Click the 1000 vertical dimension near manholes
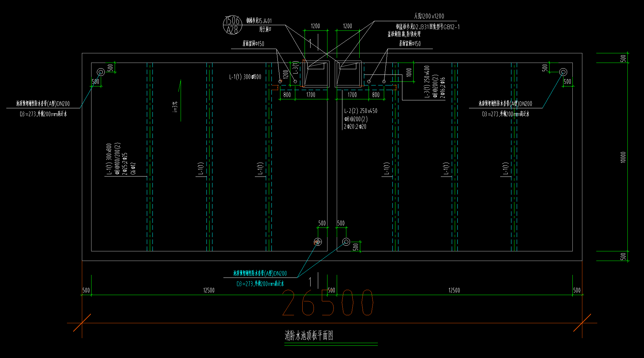Viewport: 644px width, 358px height. click(409, 72)
